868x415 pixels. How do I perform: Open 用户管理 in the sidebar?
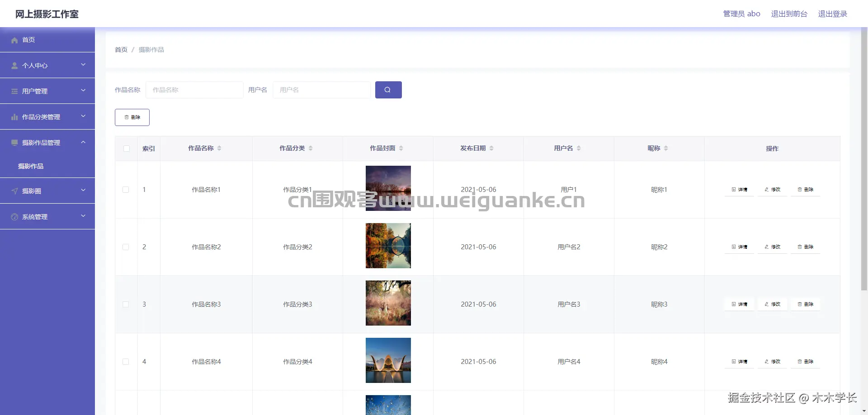(x=47, y=91)
